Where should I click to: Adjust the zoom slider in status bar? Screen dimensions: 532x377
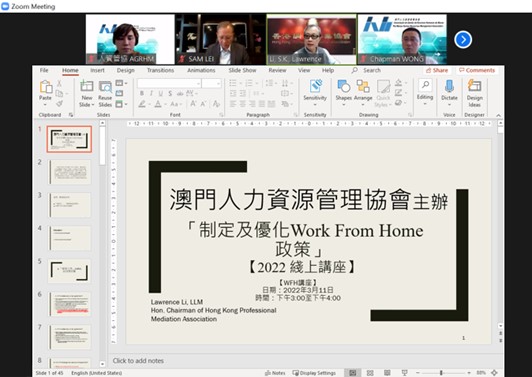(x=441, y=373)
